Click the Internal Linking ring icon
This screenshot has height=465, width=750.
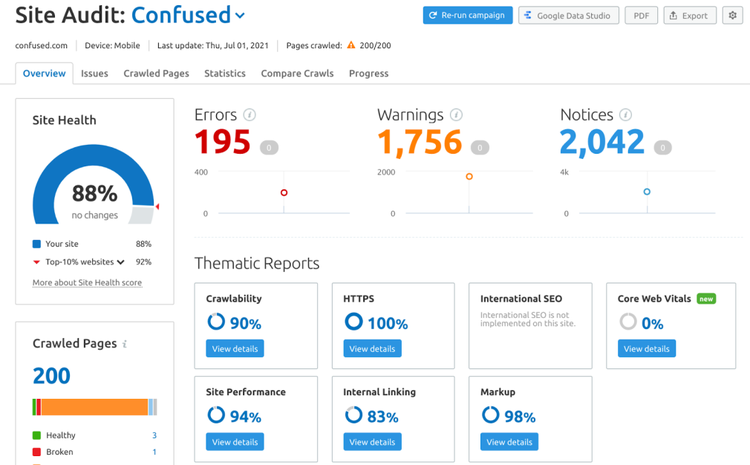point(353,415)
